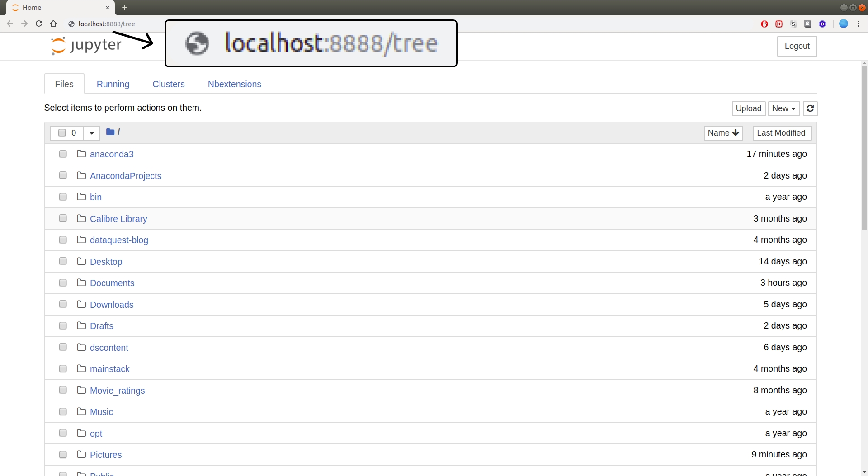
Task: Open the New dropdown menu
Action: (x=783, y=108)
